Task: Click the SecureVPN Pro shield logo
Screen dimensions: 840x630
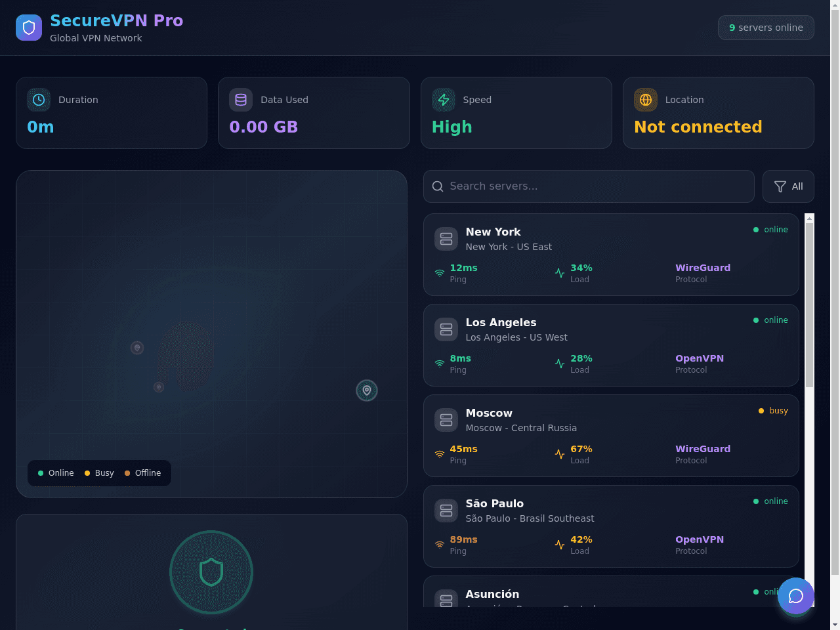Action: click(x=29, y=28)
